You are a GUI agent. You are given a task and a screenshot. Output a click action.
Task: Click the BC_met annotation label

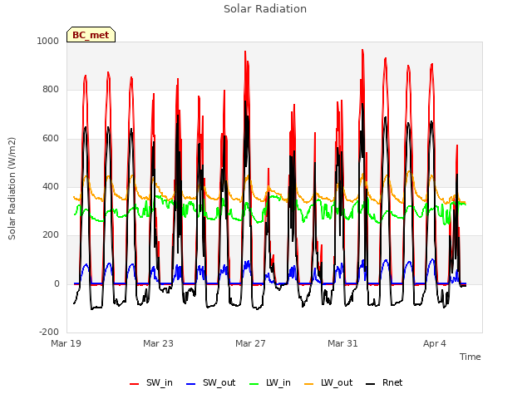91,35
